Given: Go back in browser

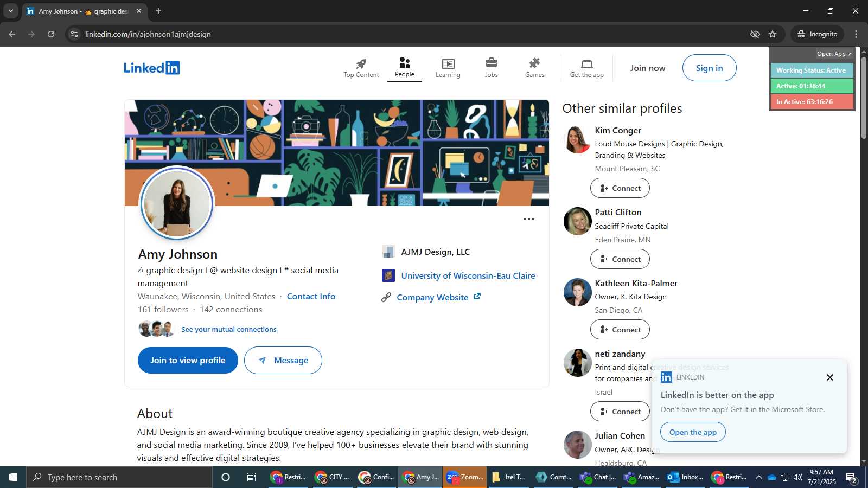Looking at the screenshot, I should tap(12, 34).
